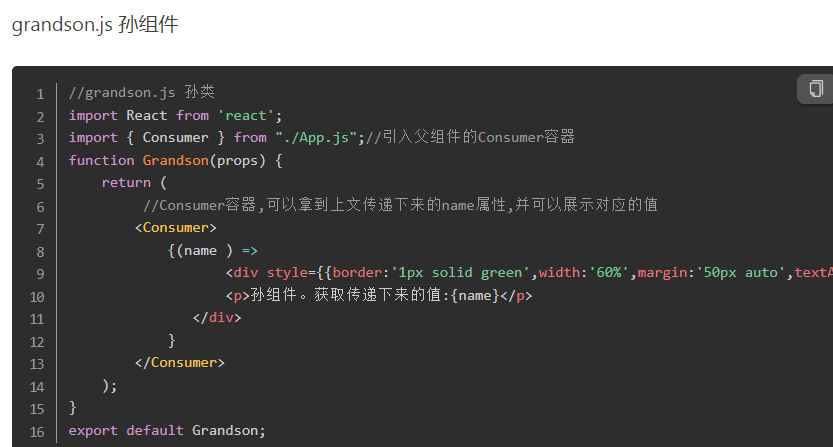833x447 pixels.
Task: Click the "return (" statement on line 5
Action: coord(134,183)
